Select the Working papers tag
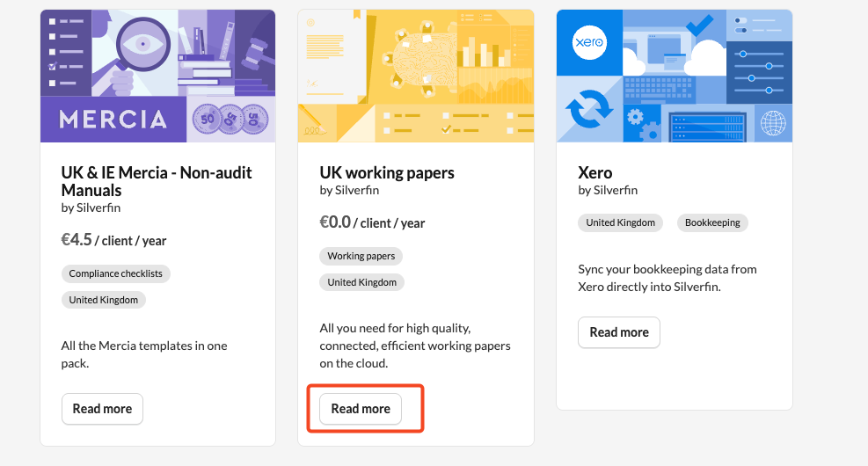 (361, 256)
